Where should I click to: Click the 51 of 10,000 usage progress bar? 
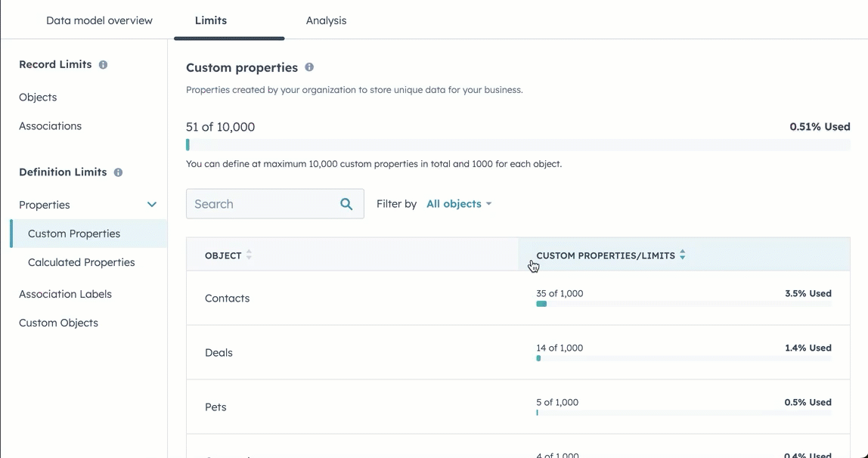[519, 144]
